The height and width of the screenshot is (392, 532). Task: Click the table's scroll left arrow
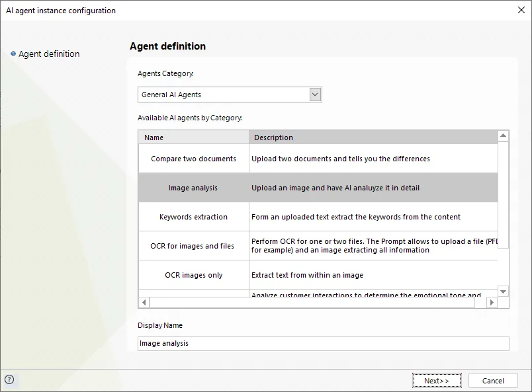[144, 302]
